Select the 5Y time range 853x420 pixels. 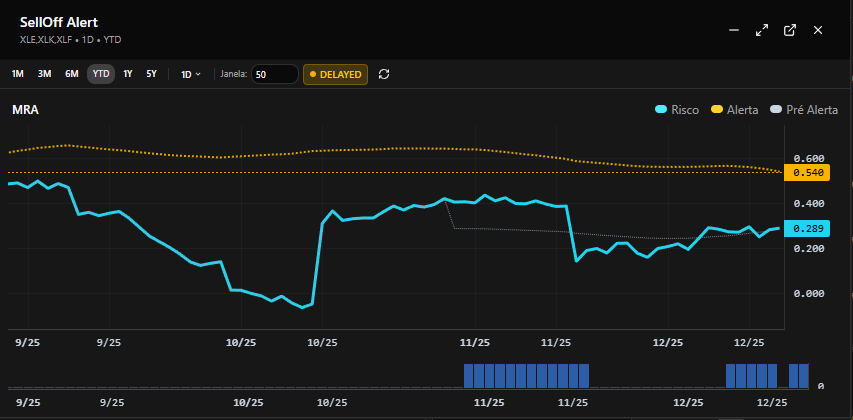coord(151,74)
